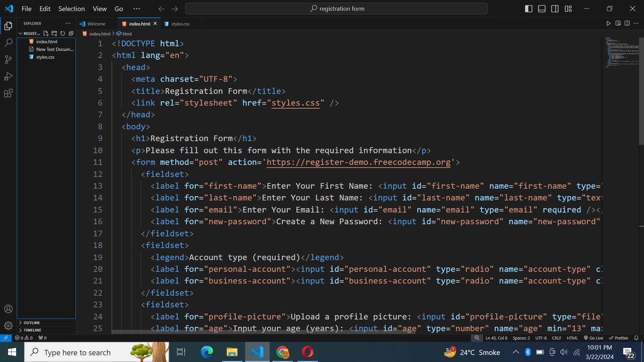Image resolution: width=644 pixels, height=362 pixels.
Task: Open the Source Control view
Action: [8, 60]
